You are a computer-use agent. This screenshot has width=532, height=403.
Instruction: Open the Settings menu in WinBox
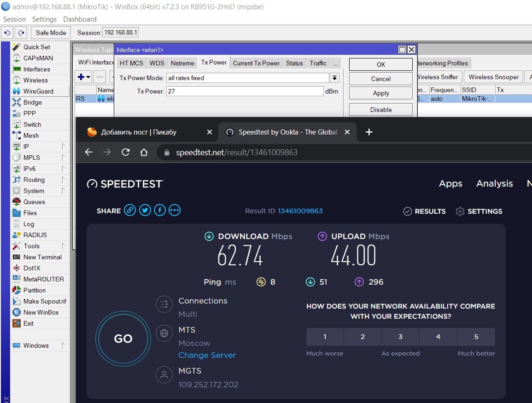[44, 19]
